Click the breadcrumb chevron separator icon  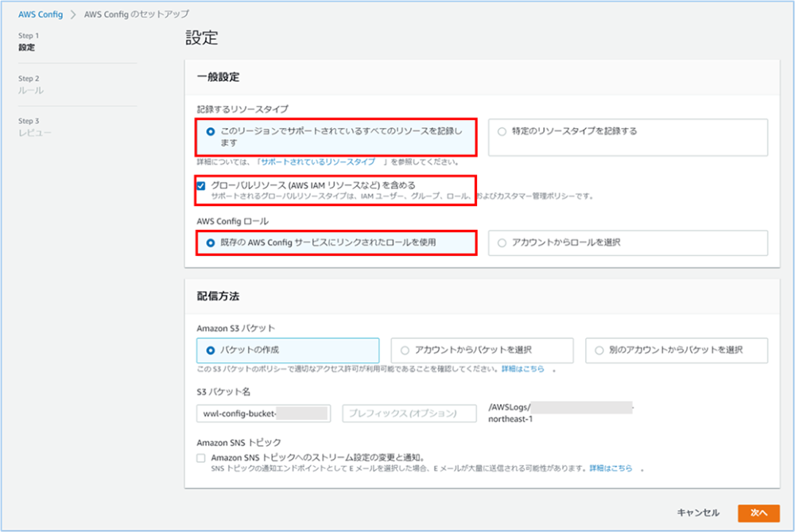tap(73, 14)
